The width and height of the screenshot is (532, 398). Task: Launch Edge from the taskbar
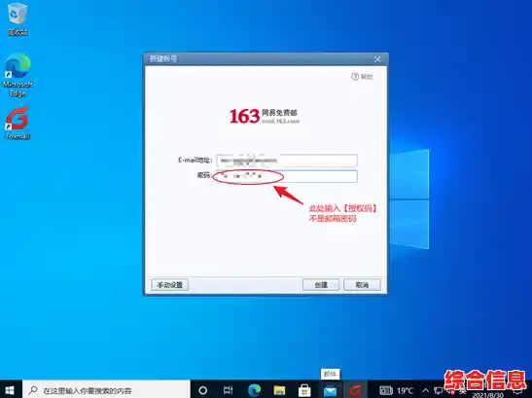pos(254,390)
